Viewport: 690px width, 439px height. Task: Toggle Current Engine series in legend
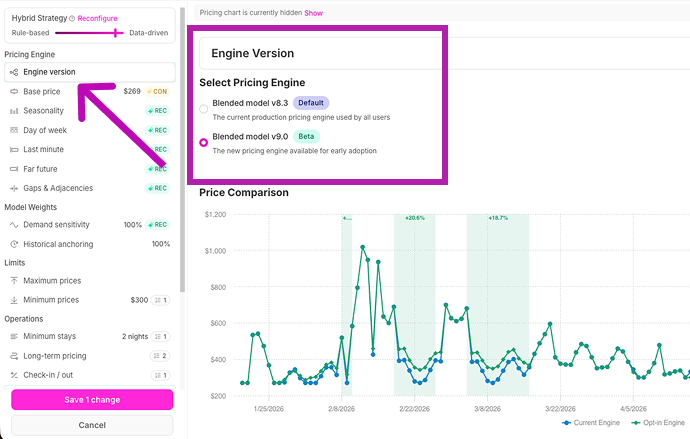coord(591,423)
